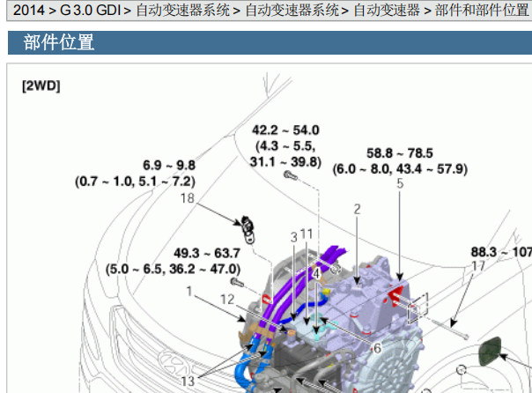Select the torque value 49.3 ~ 63.7
The height and width of the screenshot is (393, 532).
[x=207, y=253]
